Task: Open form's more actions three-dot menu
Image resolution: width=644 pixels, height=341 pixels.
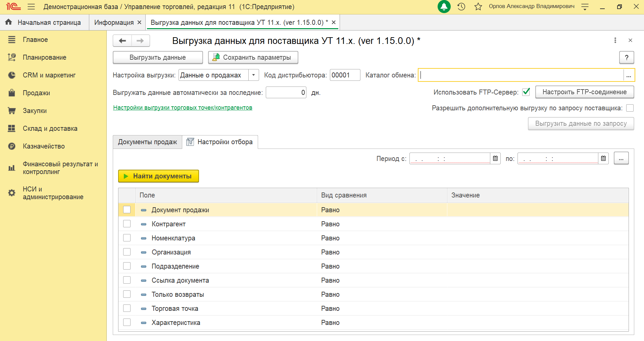Action: tap(615, 40)
